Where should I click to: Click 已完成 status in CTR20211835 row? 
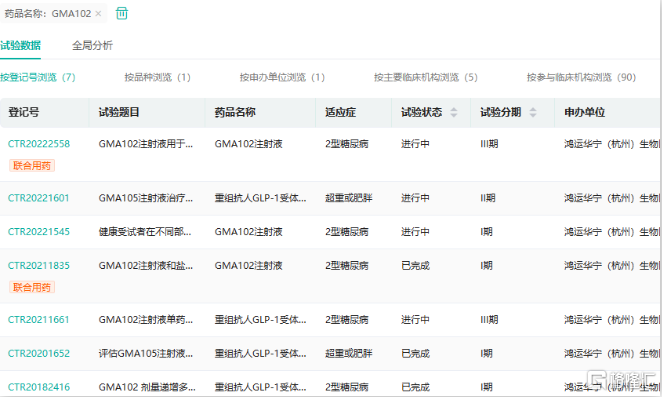tap(415, 266)
